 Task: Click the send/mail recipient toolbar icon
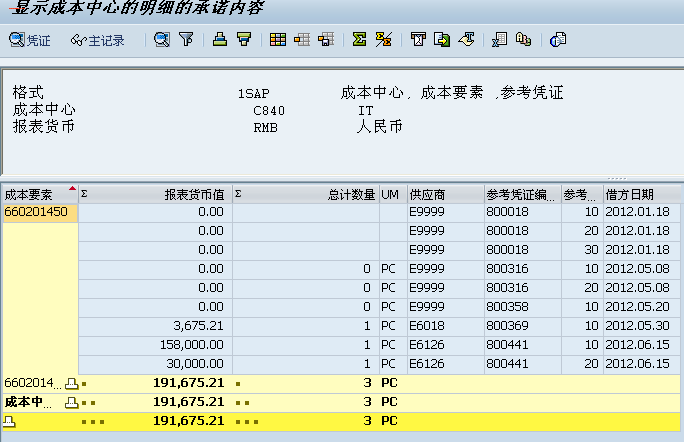point(466,40)
